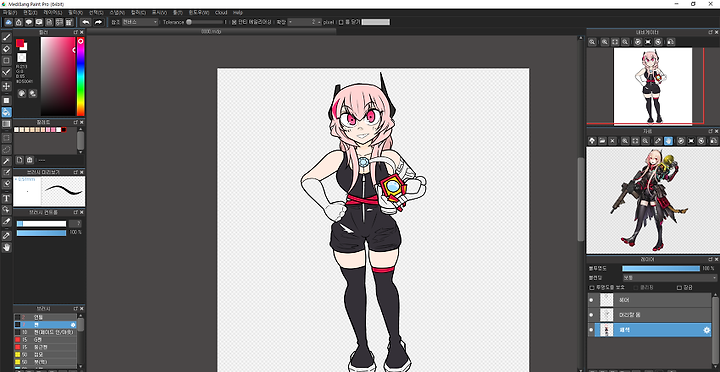Image resolution: width=720 pixels, height=372 pixels.
Task: Select the Move tool with four arrows
Action: point(6,86)
